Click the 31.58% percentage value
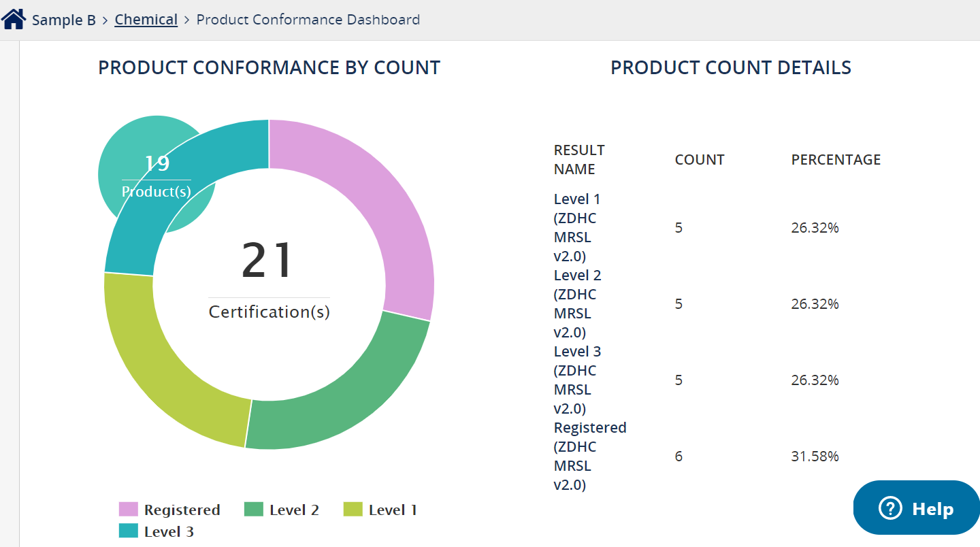 [x=815, y=457]
